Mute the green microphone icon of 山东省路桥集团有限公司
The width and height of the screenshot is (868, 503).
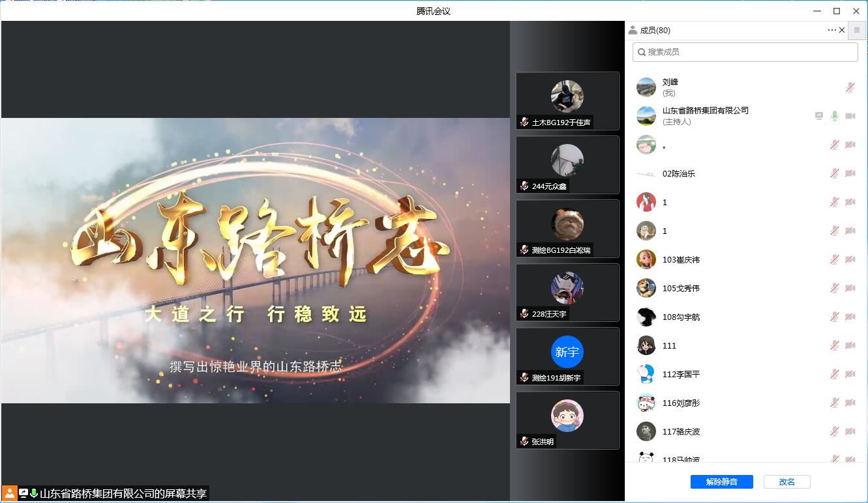pos(834,115)
